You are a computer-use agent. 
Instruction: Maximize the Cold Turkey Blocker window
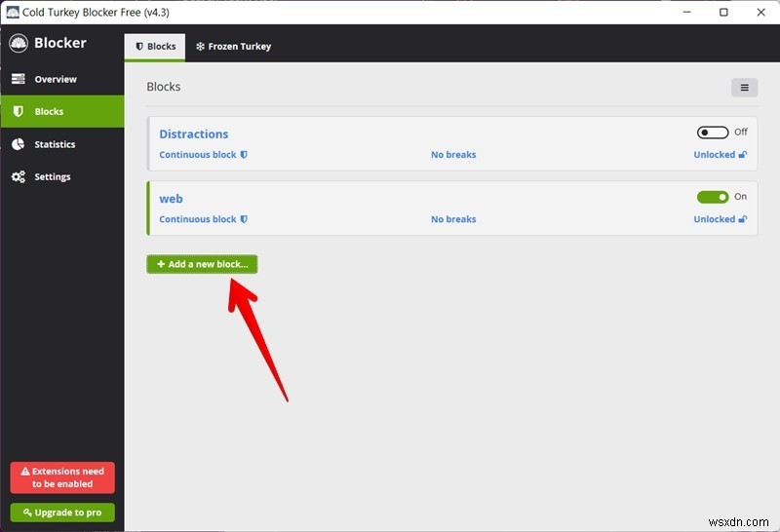pos(723,12)
